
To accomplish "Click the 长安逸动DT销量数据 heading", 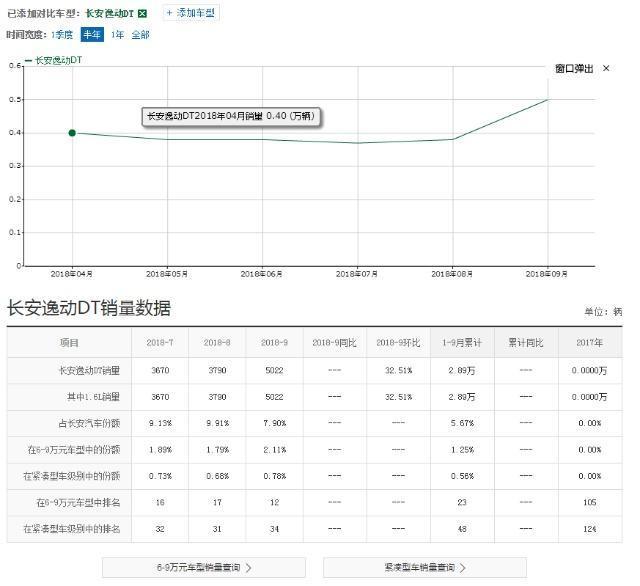I will pyautogui.click(x=89, y=308).
